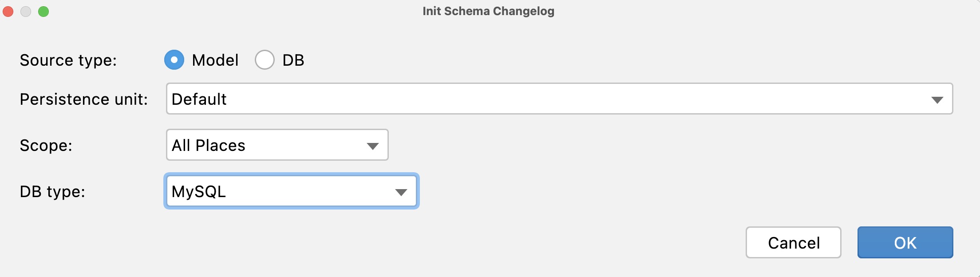
Task: Expand the Scope selector showing All Places
Action: pyautogui.click(x=372, y=145)
